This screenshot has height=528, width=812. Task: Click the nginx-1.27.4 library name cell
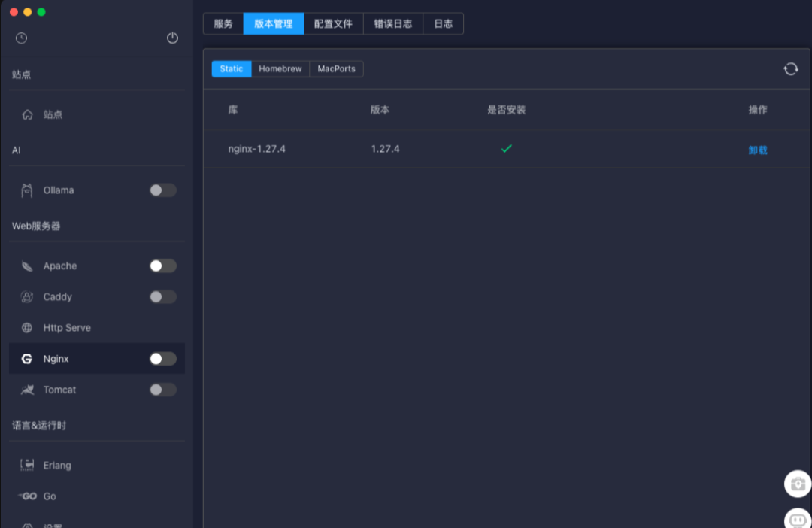pos(257,149)
